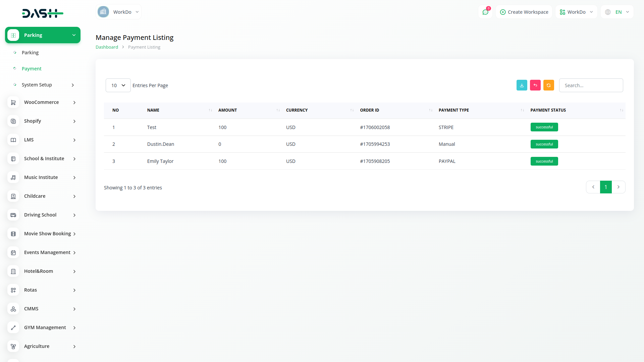
Task: Click the teal download export icon
Action: 522,85
